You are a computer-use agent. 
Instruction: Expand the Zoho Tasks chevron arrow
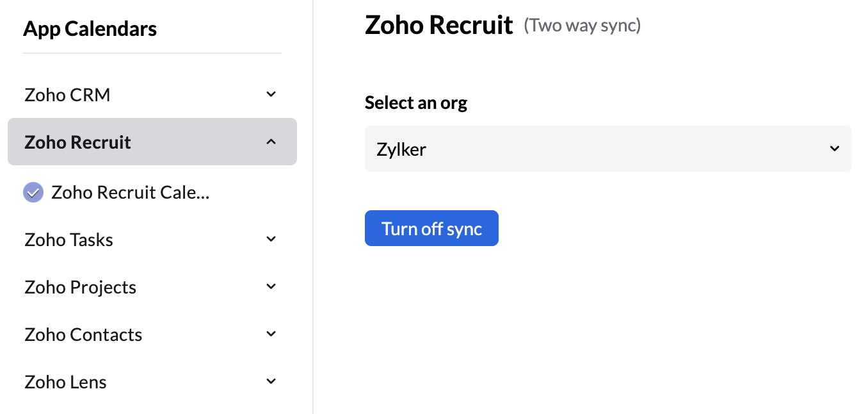coord(271,239)
